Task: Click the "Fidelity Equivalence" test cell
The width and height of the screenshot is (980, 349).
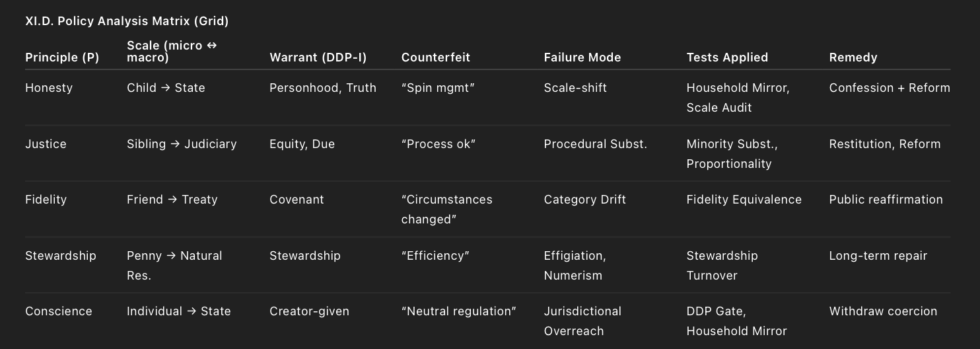Action: point(744,200)
